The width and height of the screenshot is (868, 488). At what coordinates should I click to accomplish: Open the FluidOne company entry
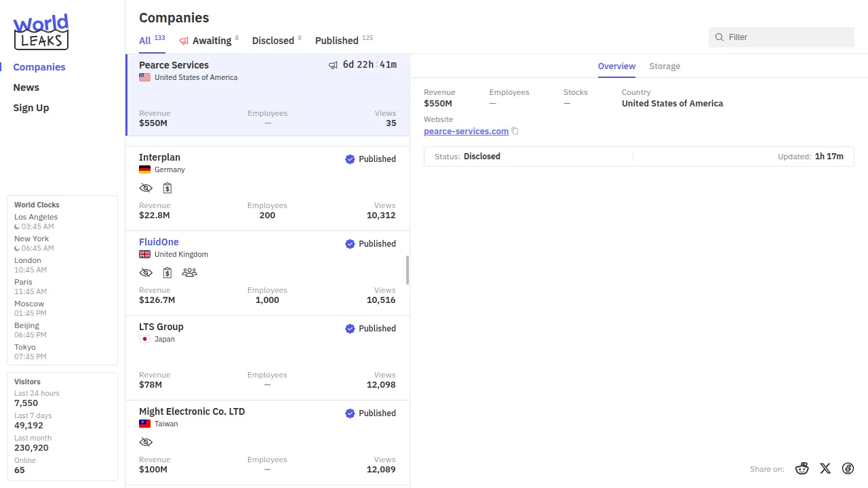tap(159, 242)
